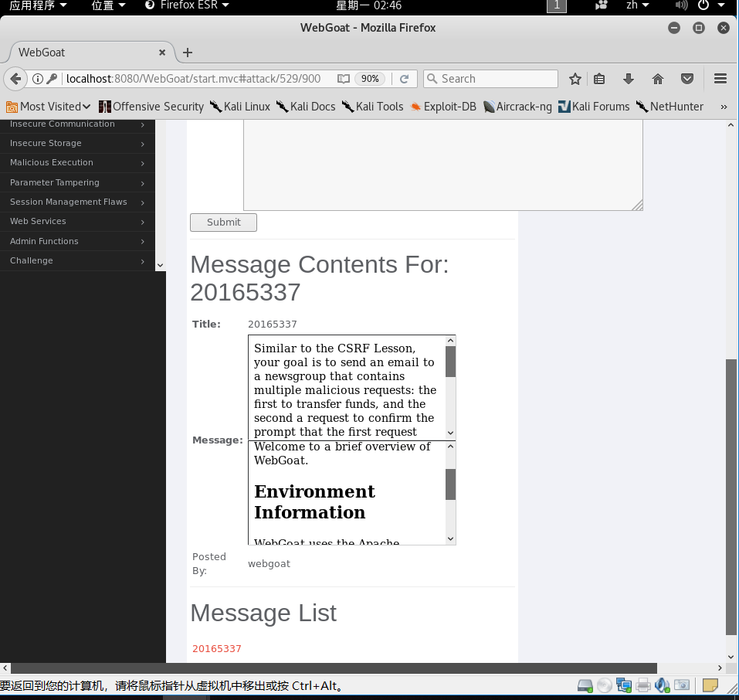Click the screen recorder camera icon in top bar
Image resolution: width=739 pixels, height=700 pixels.
point(601,5)
